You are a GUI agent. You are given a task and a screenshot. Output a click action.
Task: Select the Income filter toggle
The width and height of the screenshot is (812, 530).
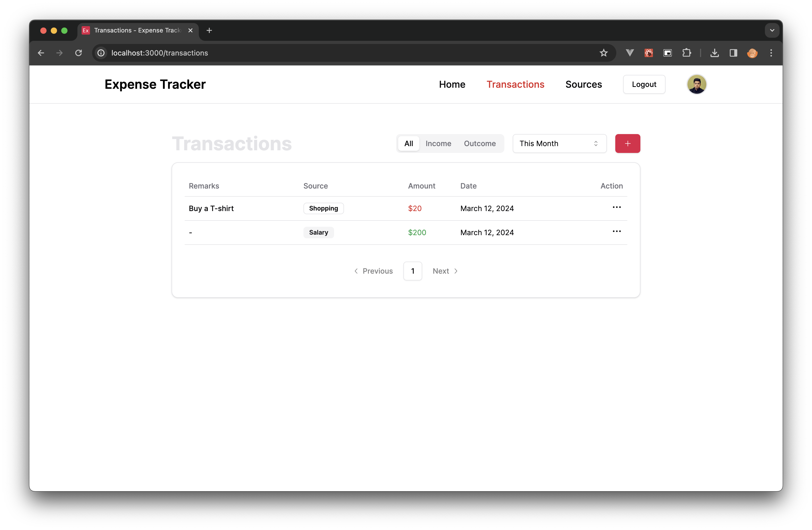point(438,143)
